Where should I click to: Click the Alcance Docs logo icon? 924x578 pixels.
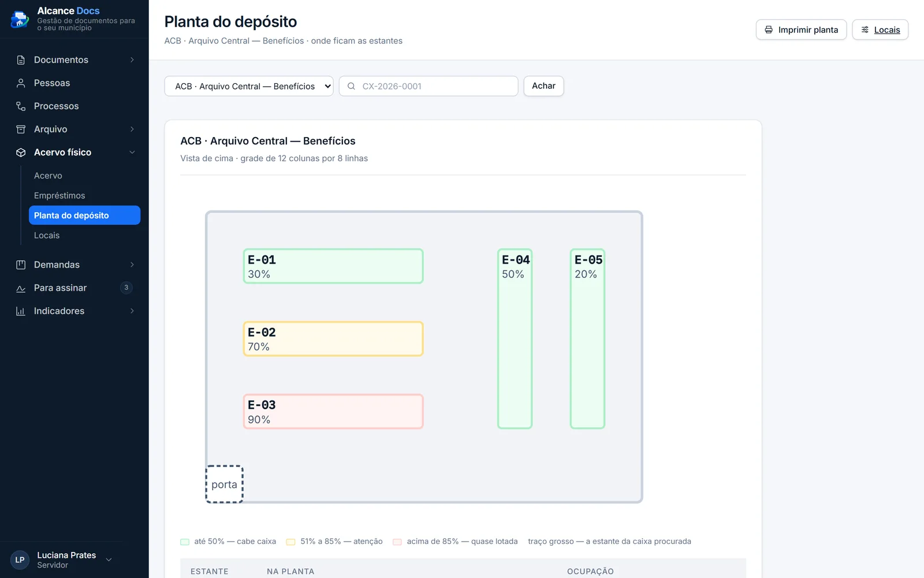click(20, 19)
